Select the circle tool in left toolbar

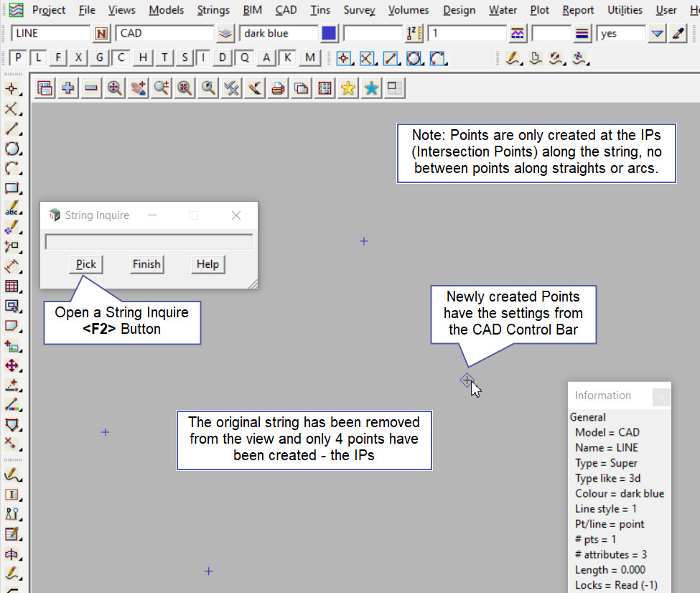[x=12, y=149]
